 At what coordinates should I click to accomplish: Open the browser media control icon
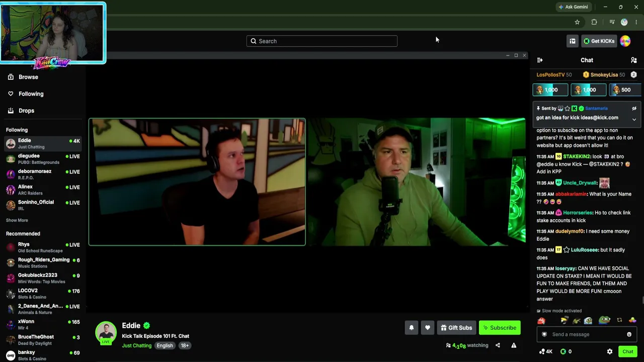tap(612, 22)
